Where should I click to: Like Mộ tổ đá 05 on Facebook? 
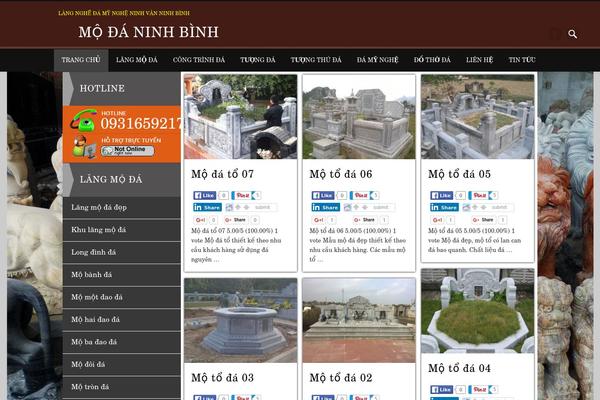click(442, 195)
